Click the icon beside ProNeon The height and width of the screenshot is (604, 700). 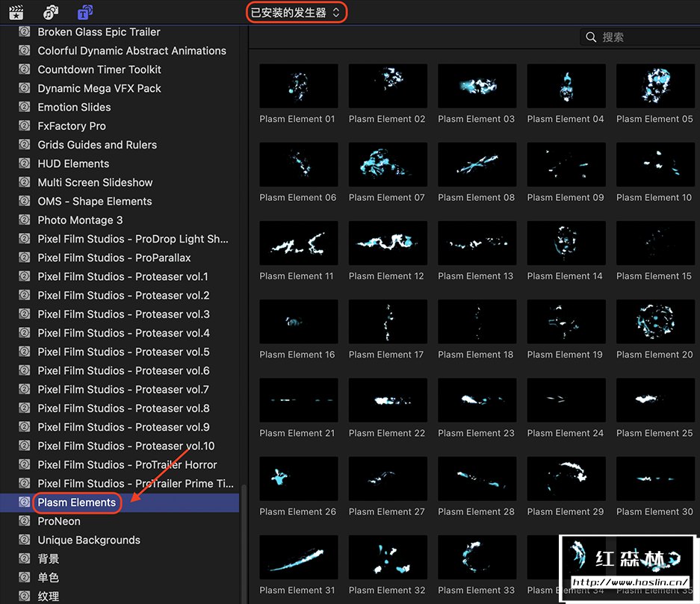click(x=25, y=521)
